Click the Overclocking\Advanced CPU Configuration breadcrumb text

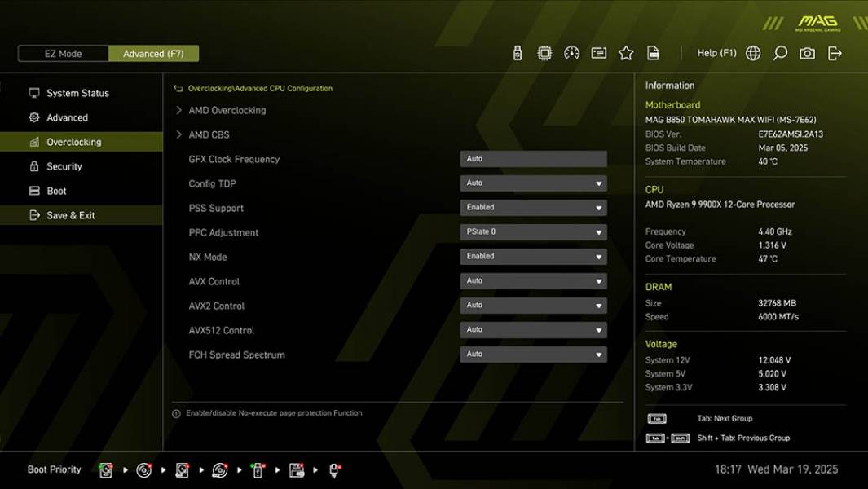click(260, 88)
